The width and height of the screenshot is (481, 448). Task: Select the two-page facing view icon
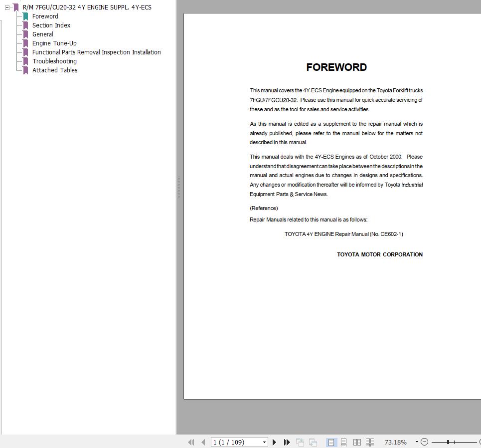(x=357, y=442)
